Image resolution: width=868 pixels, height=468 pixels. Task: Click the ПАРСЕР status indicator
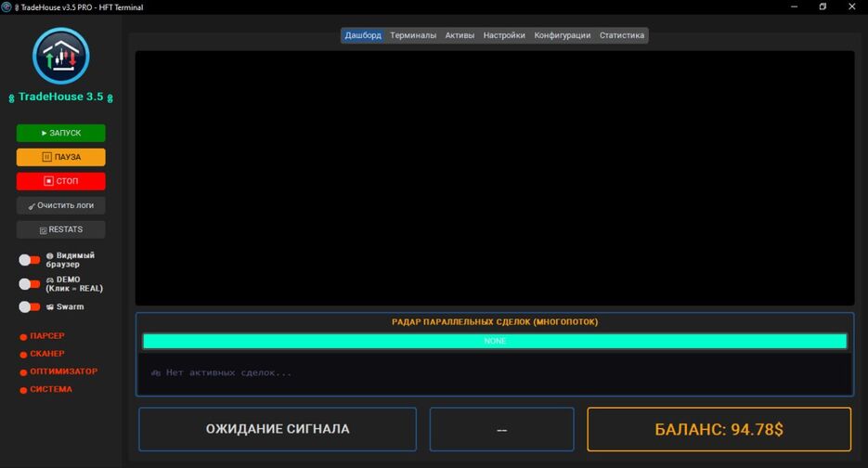pyautogui.click(x=42, y=336)
